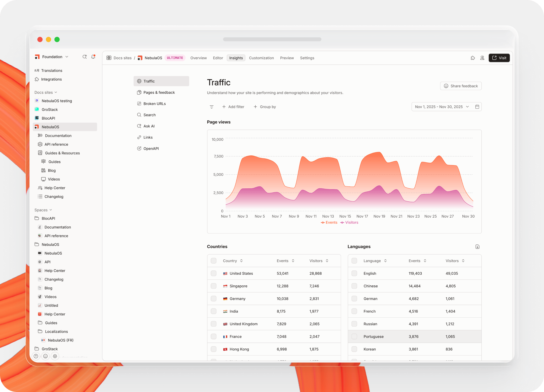The height and width of the screenshot is (392, 544).
Task: Open the integrations puzzle icon in top bar
Action: pyautogui.click(x=472, y=58)
